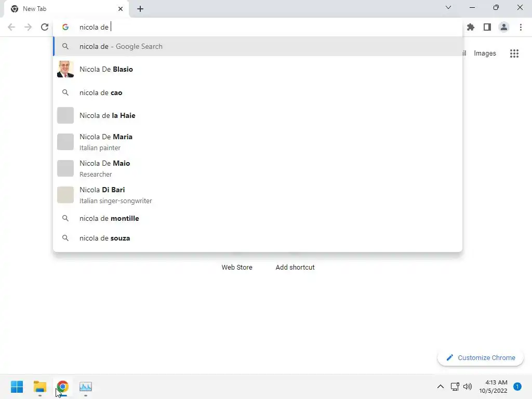Click placeholder thumbnail for Nicola De Maria
This screenshot has width=532, height=399.
[65, 142]
